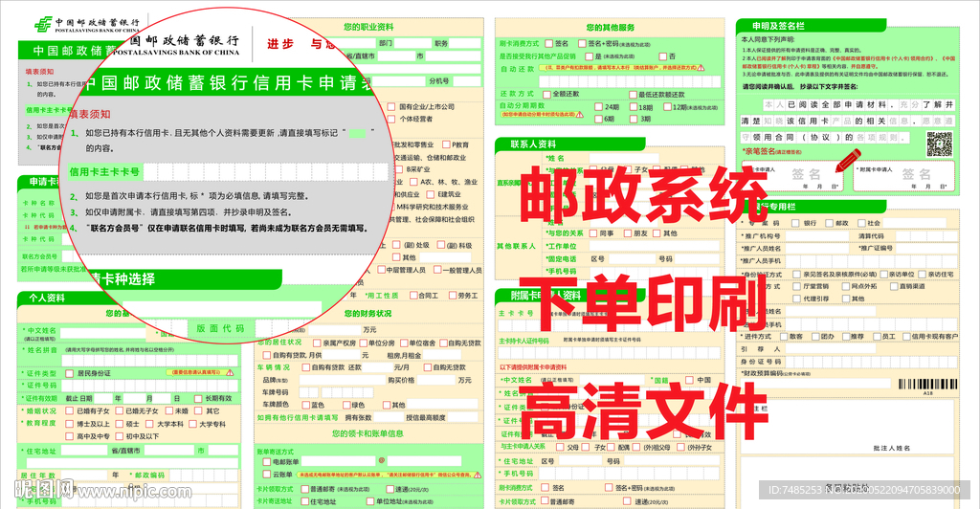
Task: Click the 附属卡申请人 signature box
Action: 903,176
